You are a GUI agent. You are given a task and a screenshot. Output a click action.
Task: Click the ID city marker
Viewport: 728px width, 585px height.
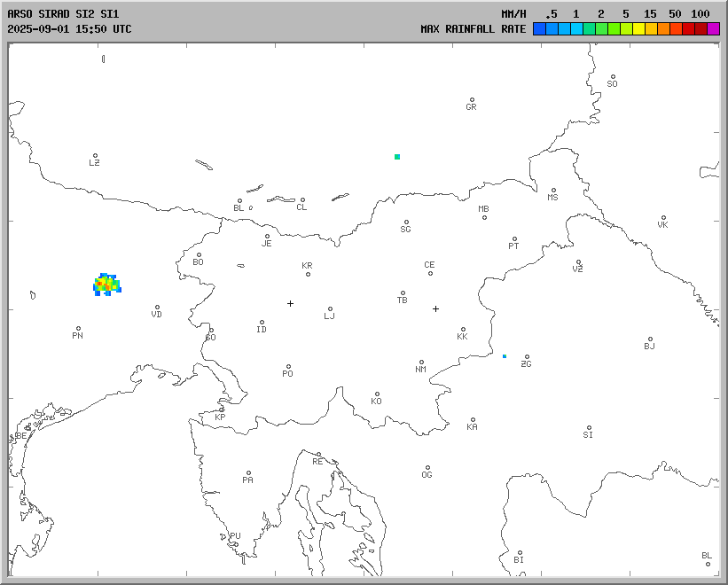click(x=262, y=322)
